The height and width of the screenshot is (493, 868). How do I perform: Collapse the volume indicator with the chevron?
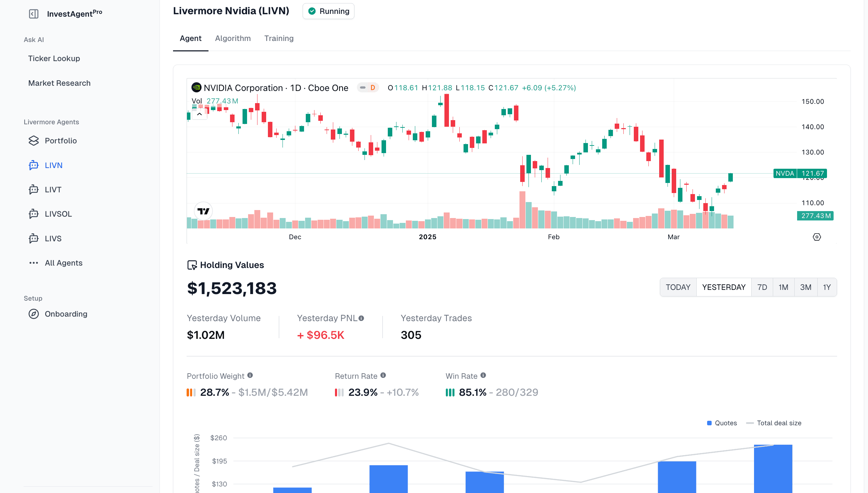coord(199,114)
